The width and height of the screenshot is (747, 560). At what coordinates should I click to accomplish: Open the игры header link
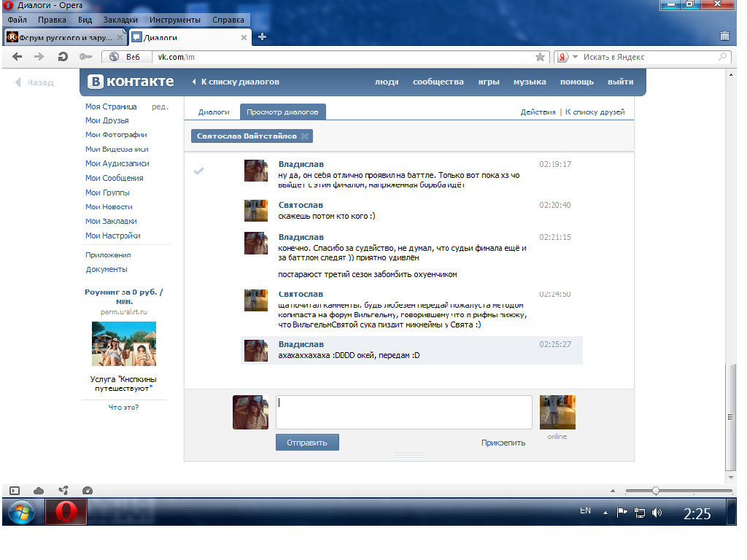tap(489, 82)
